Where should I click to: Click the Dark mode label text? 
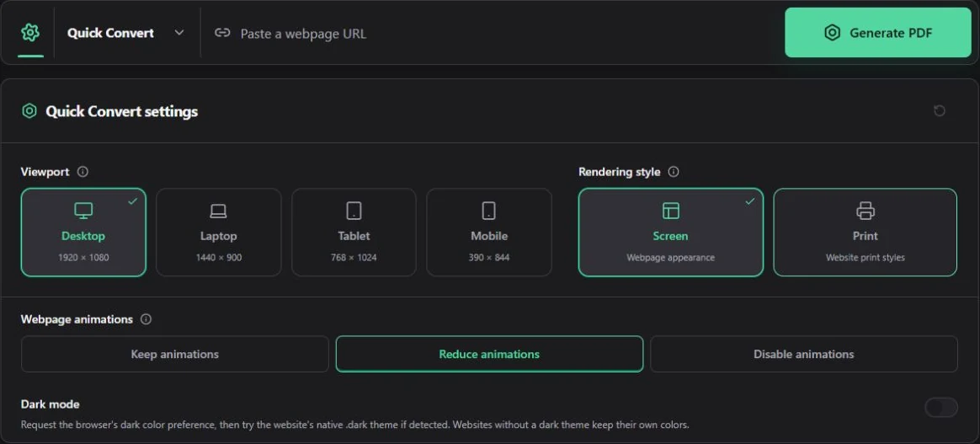(50, 404)
